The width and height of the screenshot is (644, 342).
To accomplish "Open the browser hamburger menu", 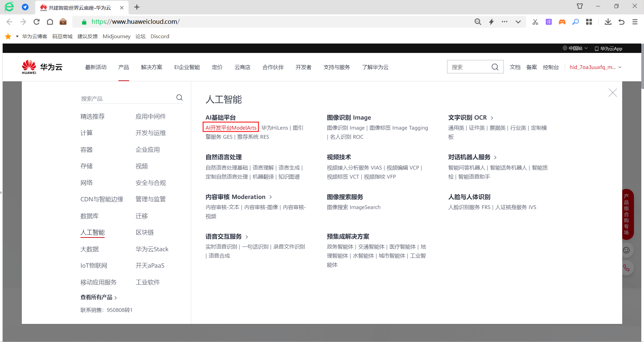I will (x=635, y=22).
